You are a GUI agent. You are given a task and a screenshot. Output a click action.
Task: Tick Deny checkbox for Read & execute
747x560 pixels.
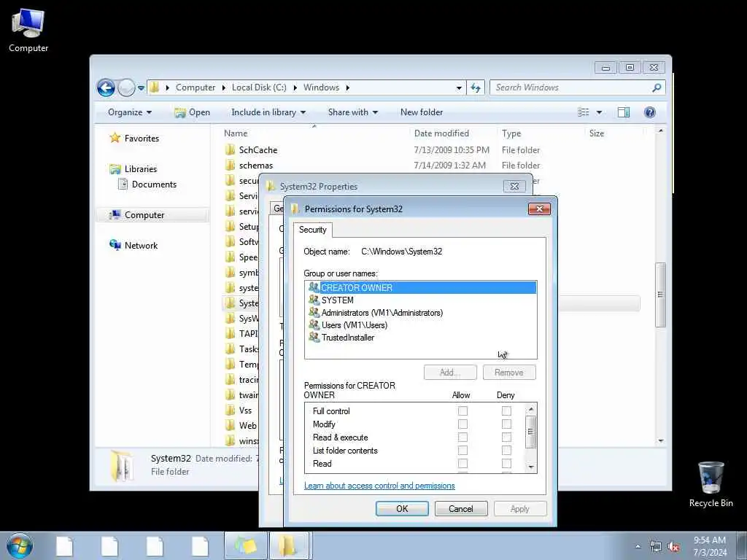tap(506, 437)
